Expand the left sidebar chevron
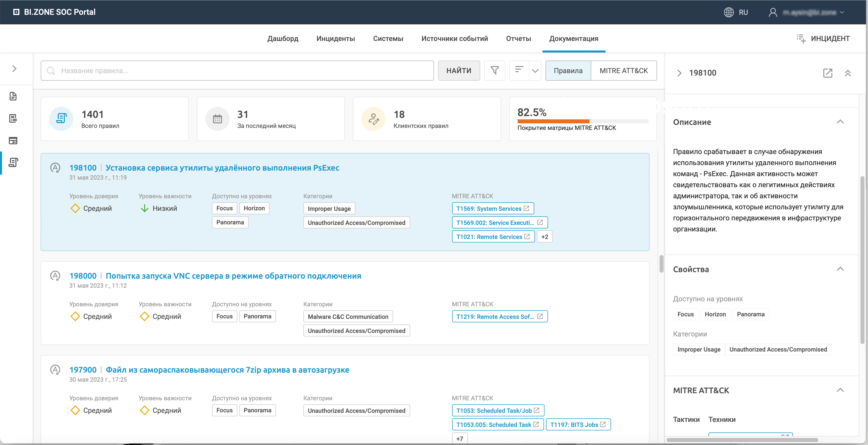 pyautogui.click(x=14, y=69)
